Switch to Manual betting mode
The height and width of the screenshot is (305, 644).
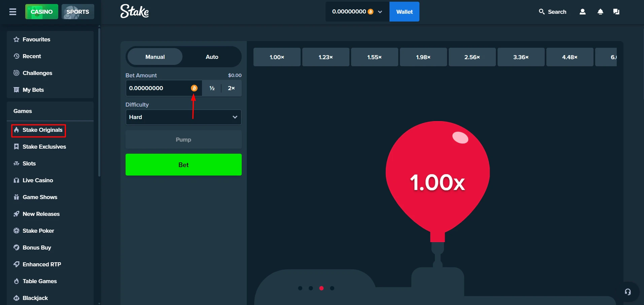155,57
